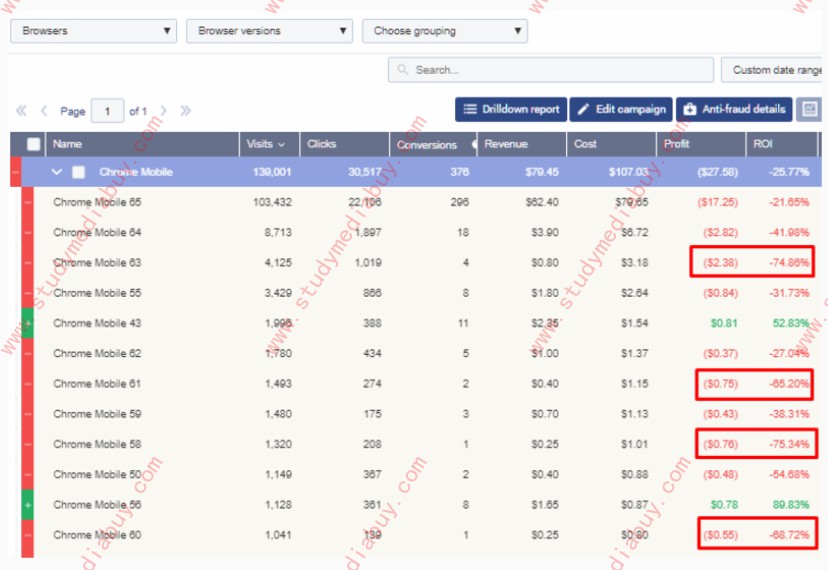The width and height of the screenshot is (828, 570).
Task: Go to next page arrow
Action: point(164,111)
